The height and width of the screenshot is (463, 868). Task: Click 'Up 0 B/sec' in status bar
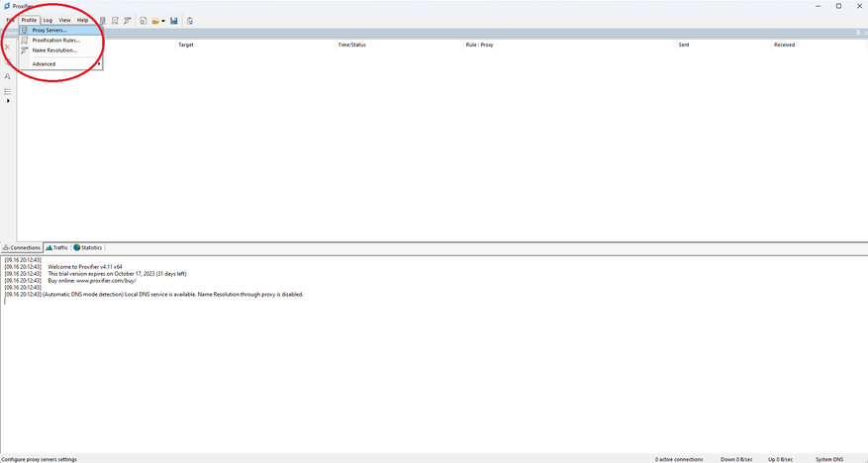(781, 460)
